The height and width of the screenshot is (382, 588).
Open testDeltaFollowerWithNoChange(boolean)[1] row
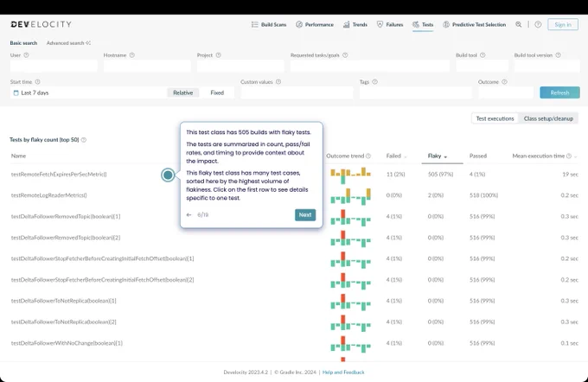pos(294,343)
